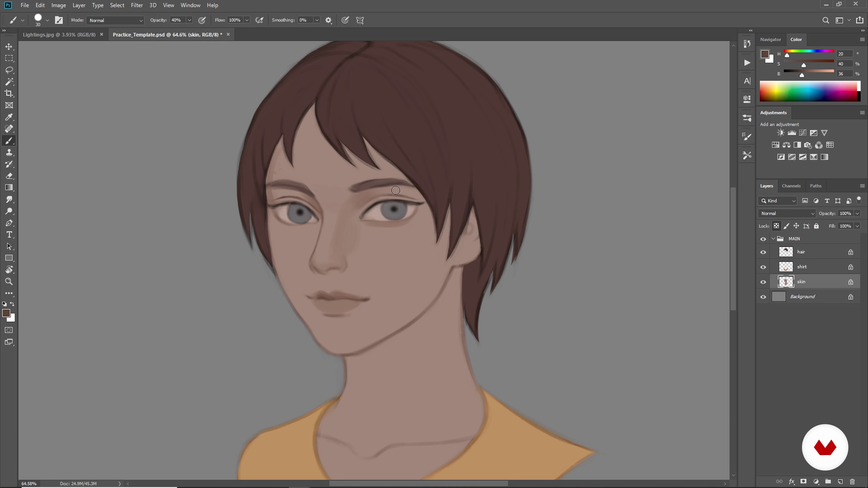Hide the Background layer

(763, 297)
